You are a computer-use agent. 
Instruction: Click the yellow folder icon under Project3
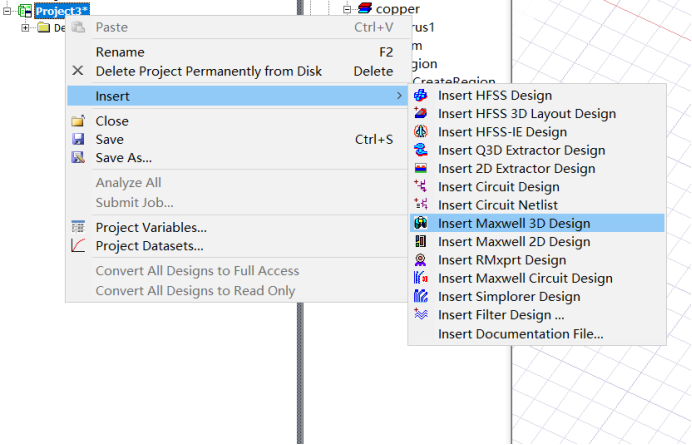43,27
